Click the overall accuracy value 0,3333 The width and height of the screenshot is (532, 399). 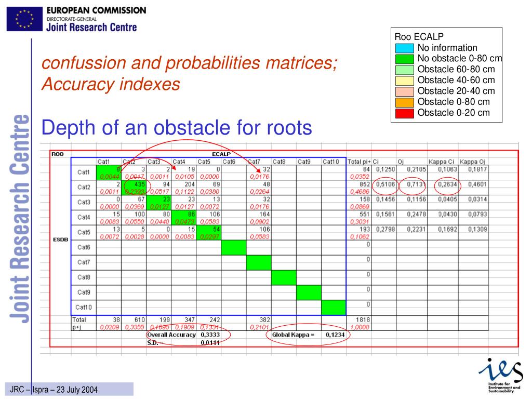point(210,335)
